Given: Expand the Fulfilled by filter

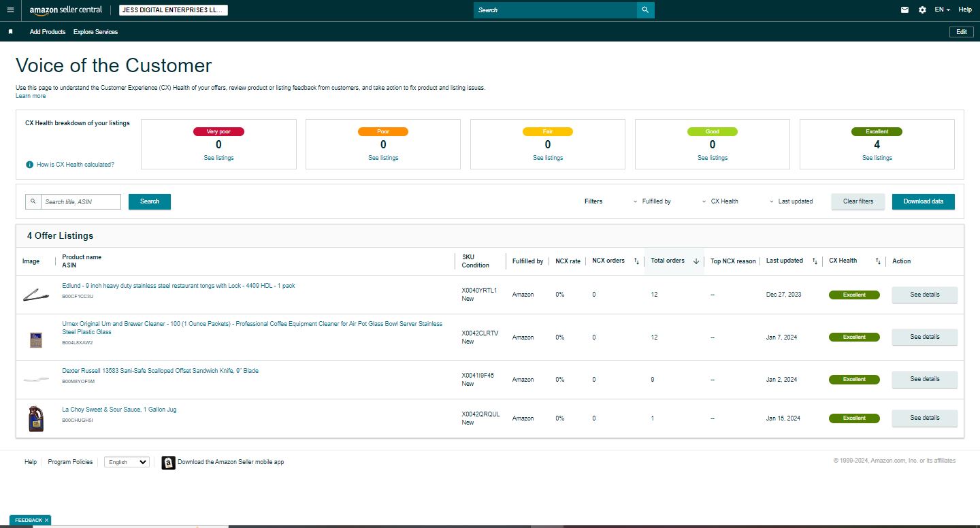Looking at the screenshot, I should click(x=652, y=201).
